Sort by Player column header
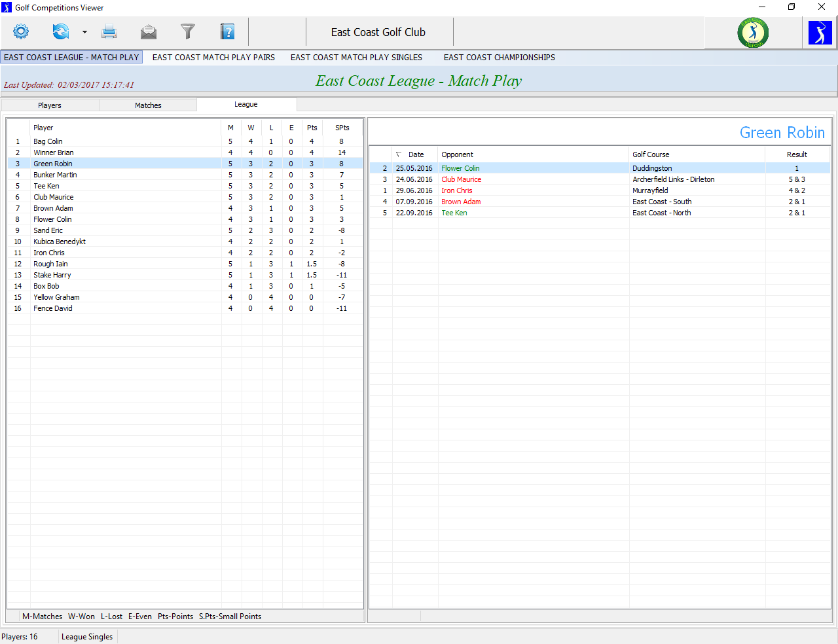 click(x=125, y=128)
